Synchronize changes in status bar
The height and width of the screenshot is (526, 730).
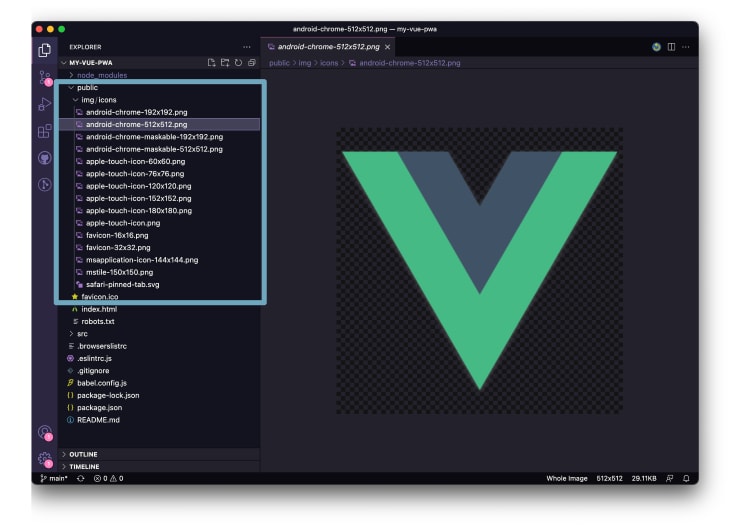pyautogui.click(x=81, y=478)
